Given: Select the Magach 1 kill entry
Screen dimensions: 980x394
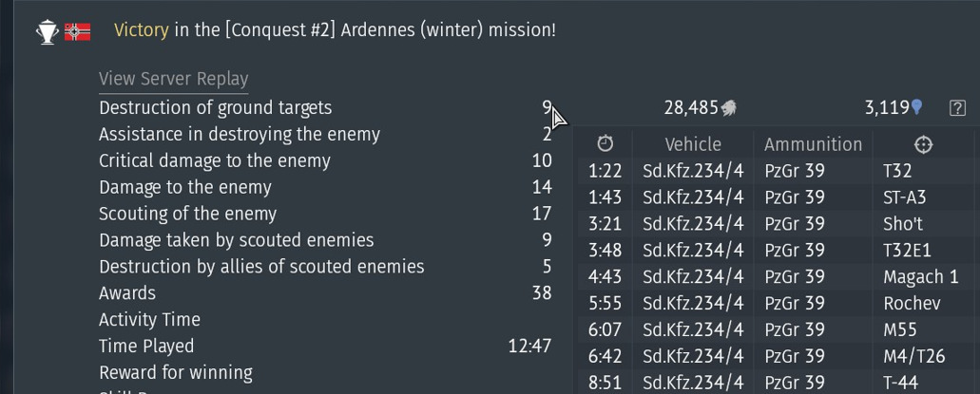Looking at the screenshot, I should (920, 277).
